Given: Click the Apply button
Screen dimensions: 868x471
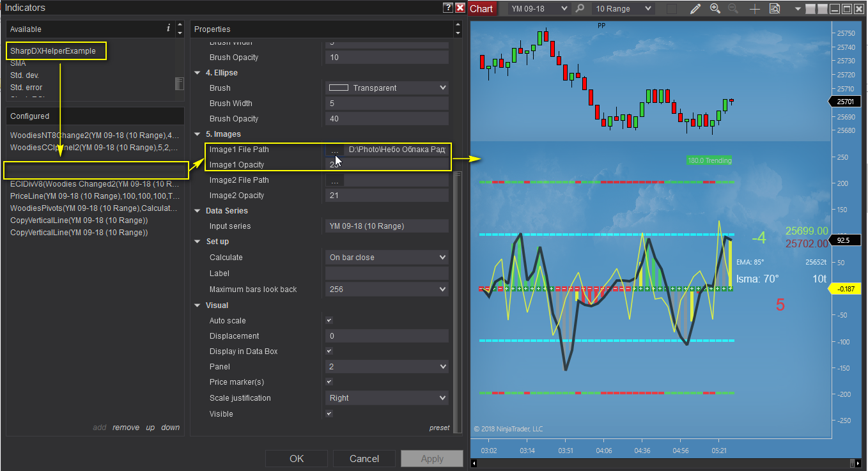Looking at the screenshot, I should pos(432,459).
